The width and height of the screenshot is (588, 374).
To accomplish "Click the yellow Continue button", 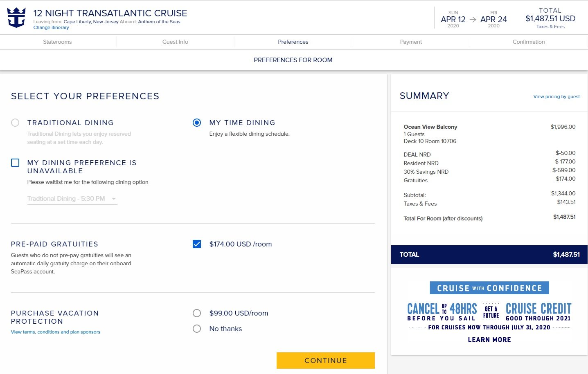I will (326, 361).
